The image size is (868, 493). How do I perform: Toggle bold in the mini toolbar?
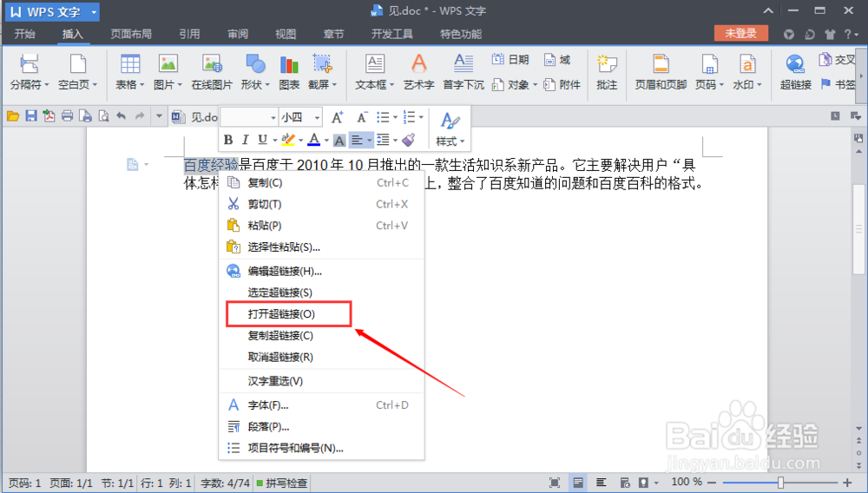(x=228, y=140)
